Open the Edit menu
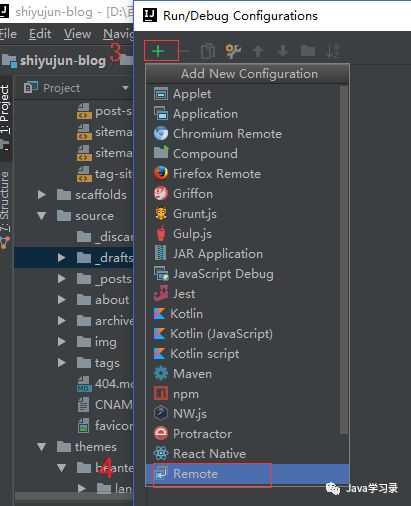Screen dimensions: 411x506 (x=40, y=34)
